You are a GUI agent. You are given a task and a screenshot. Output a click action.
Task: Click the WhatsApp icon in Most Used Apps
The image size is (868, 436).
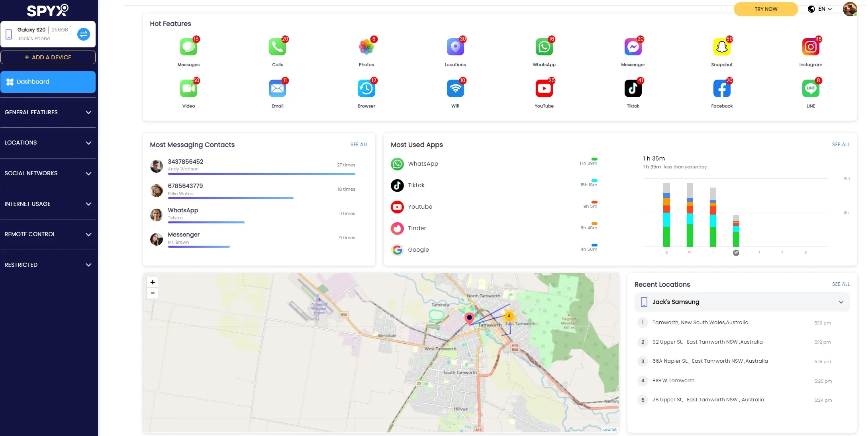397,164
